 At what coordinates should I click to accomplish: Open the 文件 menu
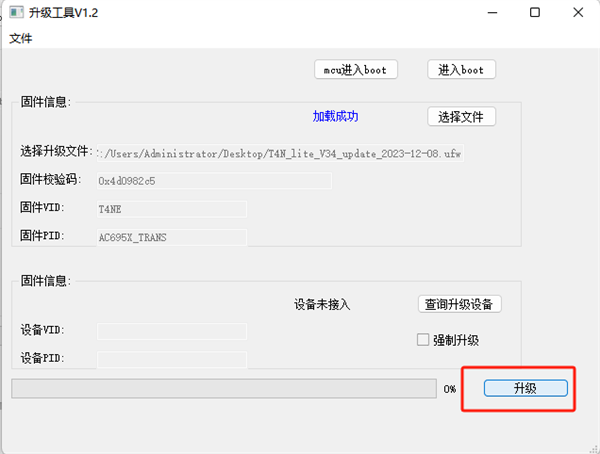[21, 38]
